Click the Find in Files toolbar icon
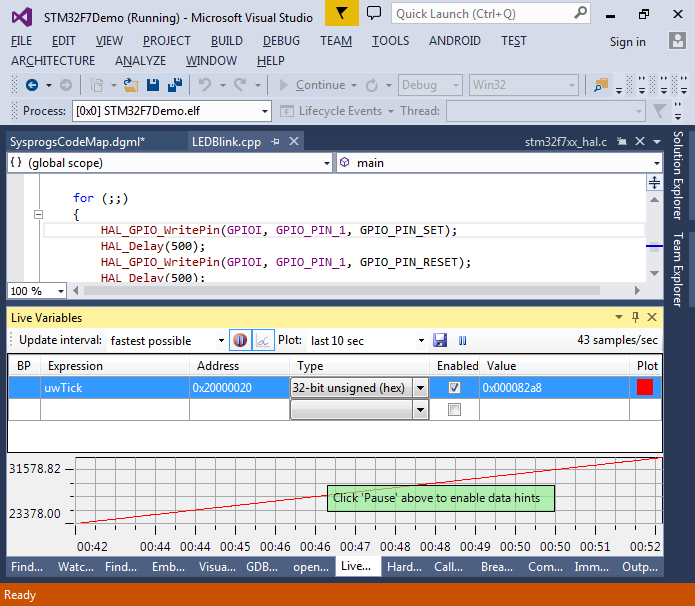This screenshot has width=695, height=606. click(x=601, y=85)
